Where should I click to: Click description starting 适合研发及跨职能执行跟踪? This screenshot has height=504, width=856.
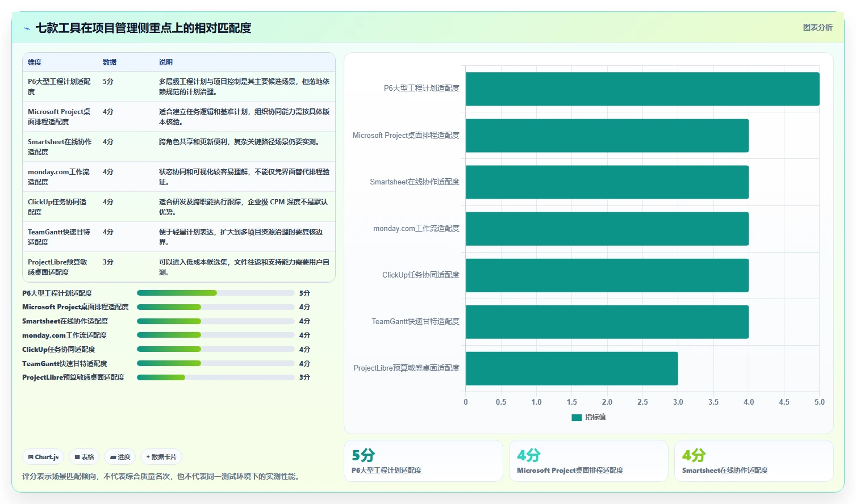click(244, 207)
